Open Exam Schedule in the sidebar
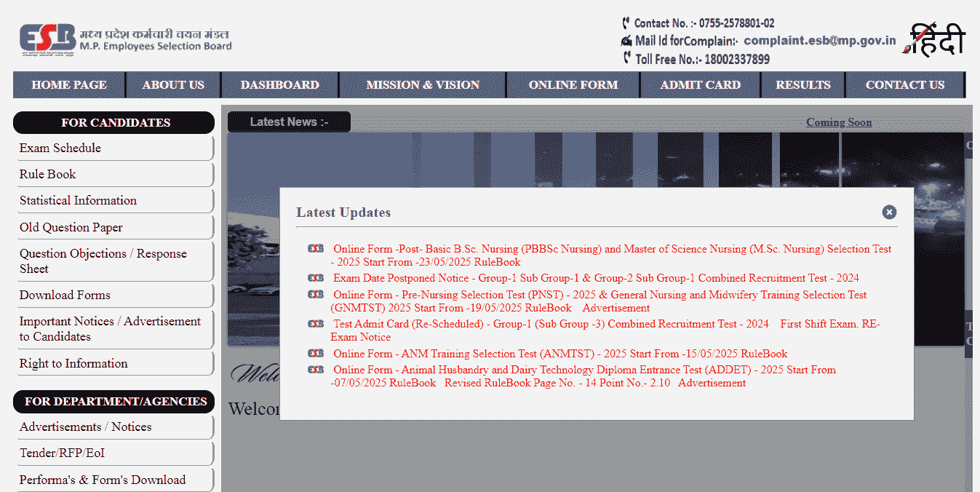This screenshot has width=980, height=492. point(60,148)
